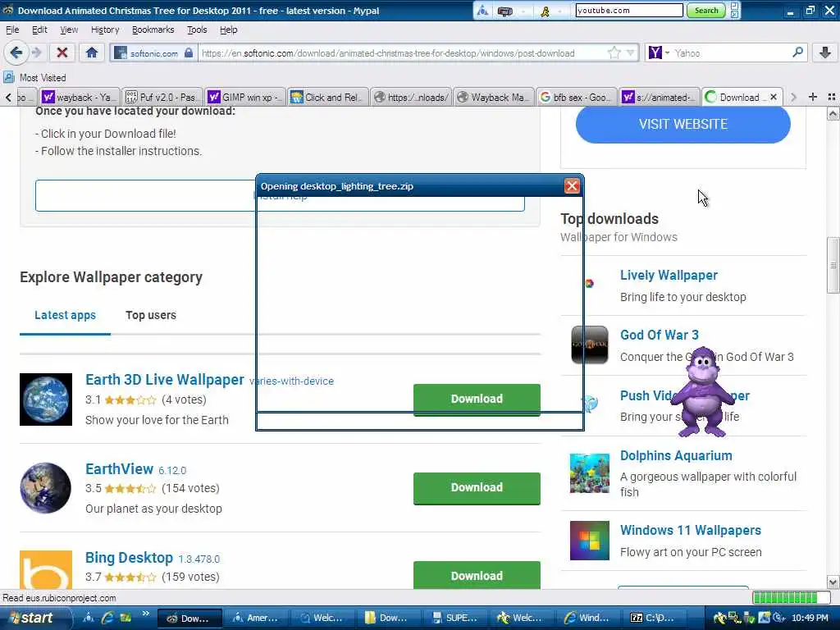This screenshot has height=630, width=840.
Task: Open the Downloads arrow button
Action: [825, 52]
